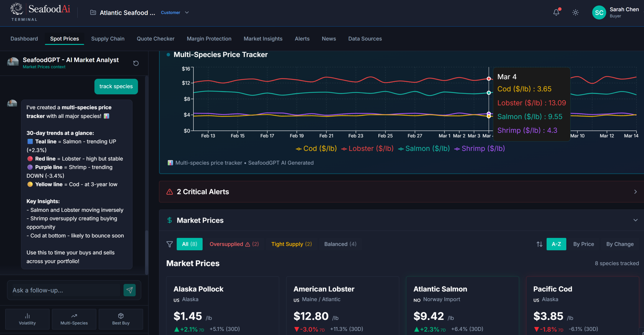Reset the SeafoodGPT chat conversation
This screenshot has width=644, height=335.
(136, 63)
